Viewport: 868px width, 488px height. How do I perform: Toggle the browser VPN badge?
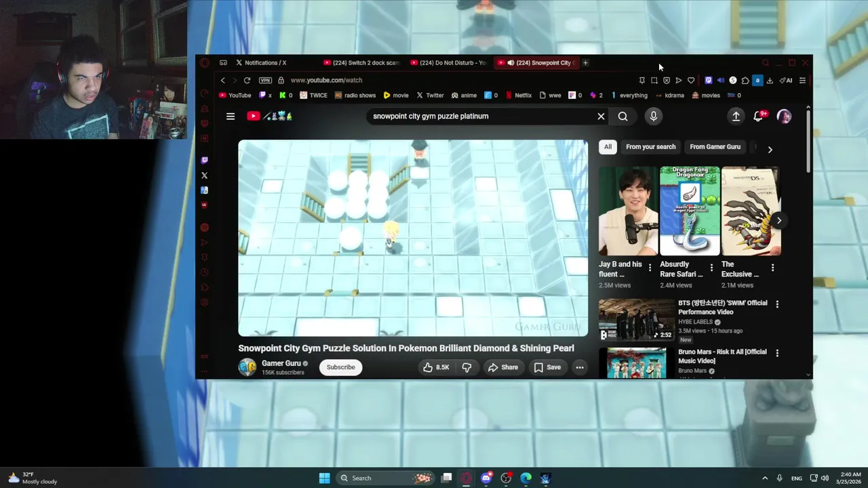pos(265,81)
